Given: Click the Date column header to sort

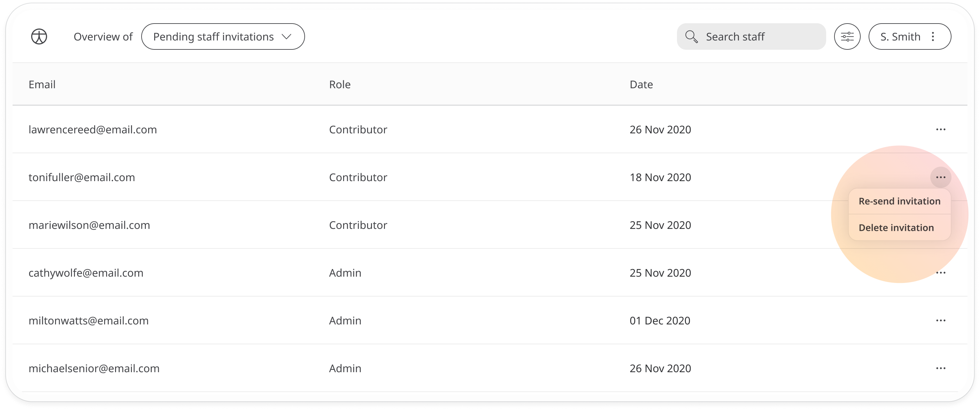Looking at the screenshot, I should coord(641,84).
